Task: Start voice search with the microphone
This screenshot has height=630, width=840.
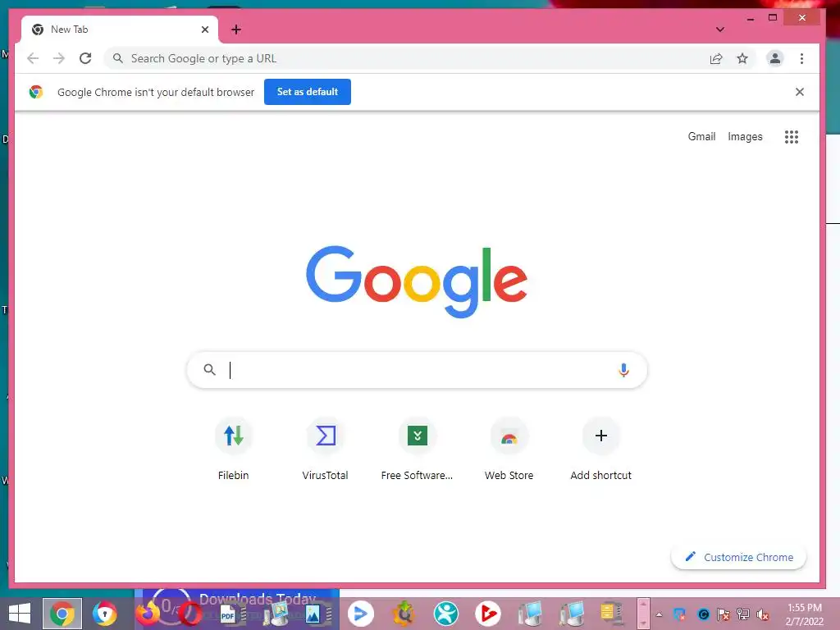Action: click(623, 370)
